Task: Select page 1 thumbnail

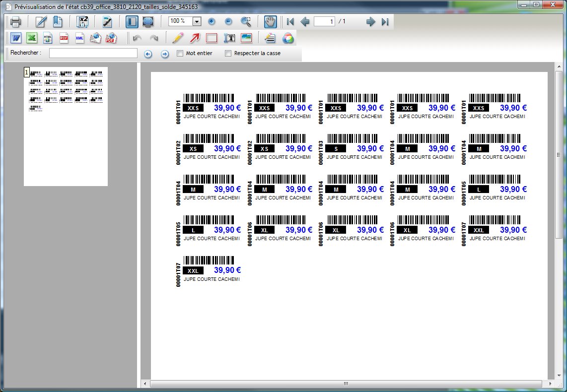Action: point(66,127)
